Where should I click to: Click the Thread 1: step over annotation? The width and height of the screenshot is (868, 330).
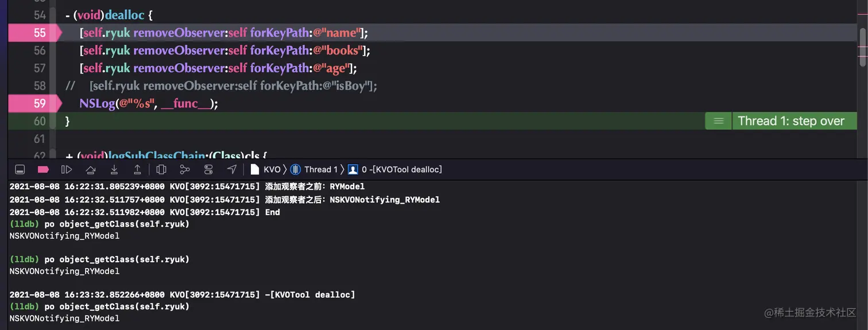point(791,121)
